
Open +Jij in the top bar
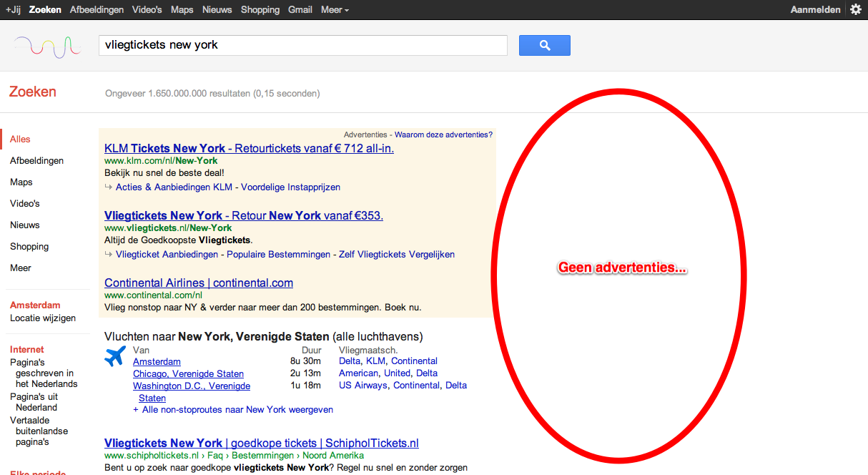[x=13, y=9]
